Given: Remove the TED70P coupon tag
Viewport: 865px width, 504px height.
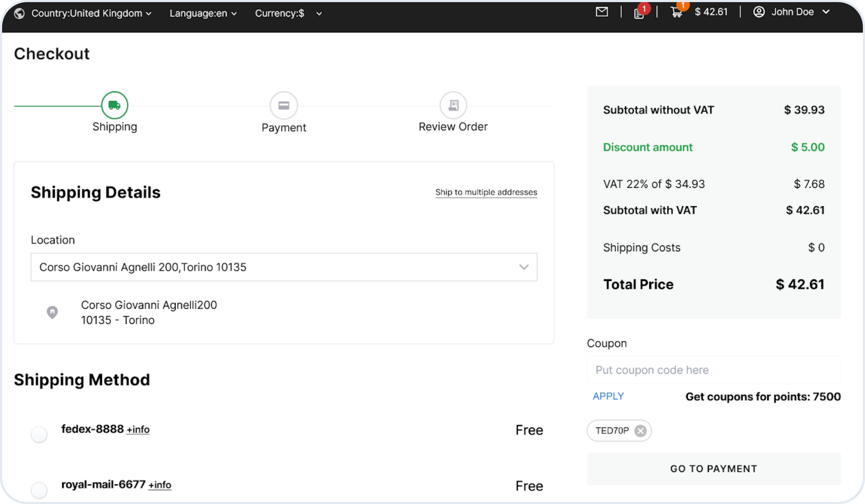Looking at the screenshot, I should click(x=641, y=431).
